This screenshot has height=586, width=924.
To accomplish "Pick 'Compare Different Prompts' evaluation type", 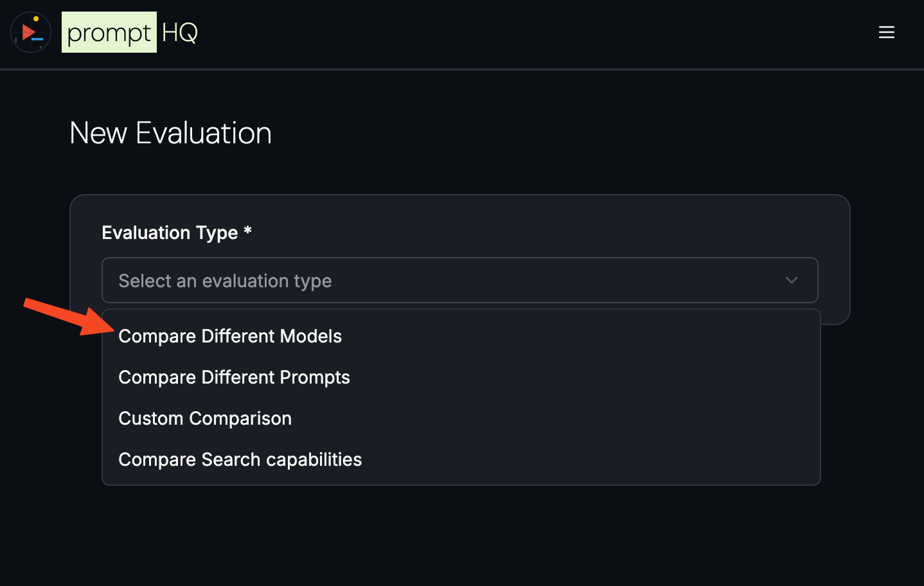I will 234,377.
